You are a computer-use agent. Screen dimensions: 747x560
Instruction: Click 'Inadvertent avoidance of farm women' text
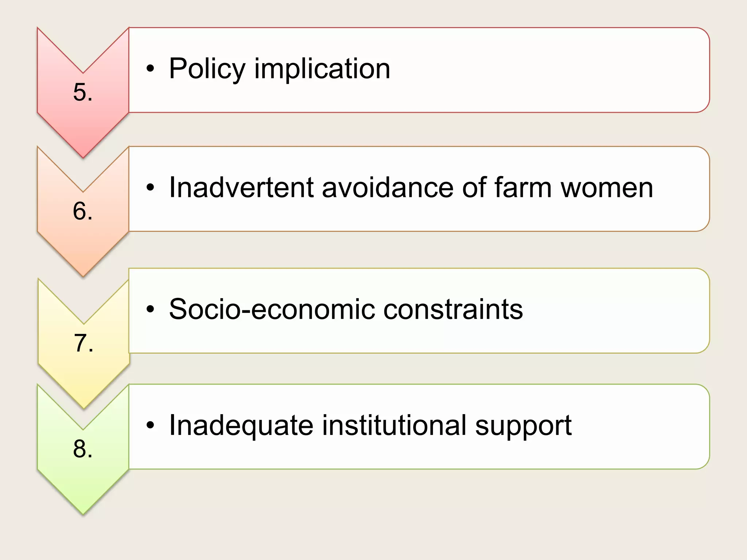(x=411, y=187)
